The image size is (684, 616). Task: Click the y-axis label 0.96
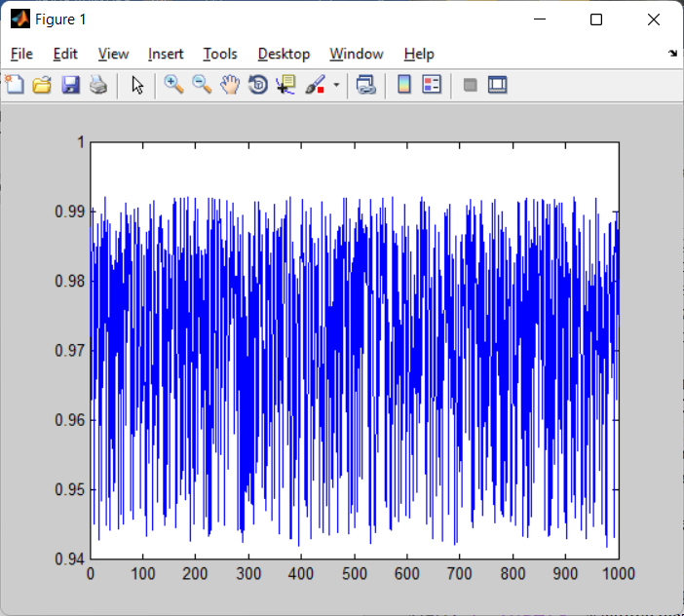point(69,420)
